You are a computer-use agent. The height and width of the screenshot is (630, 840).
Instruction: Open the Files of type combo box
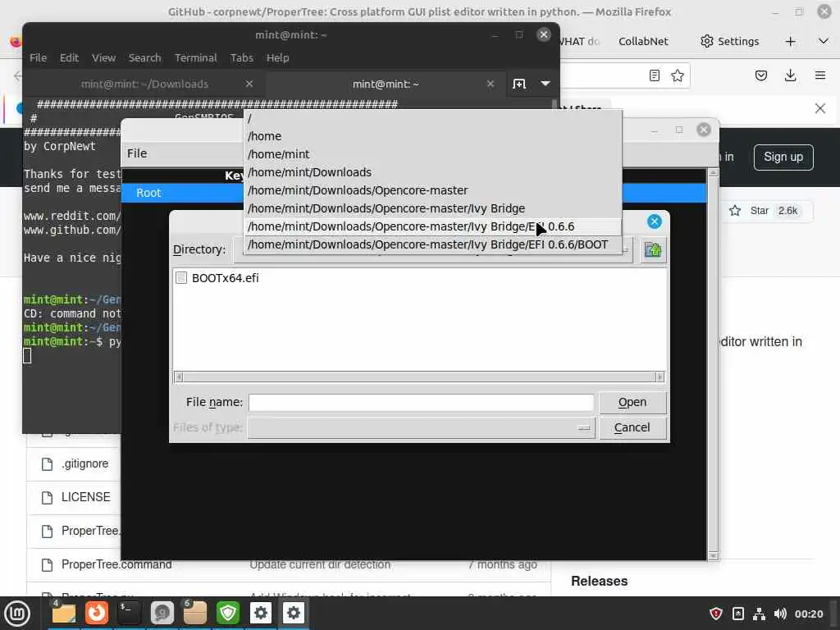coord(421,427)
